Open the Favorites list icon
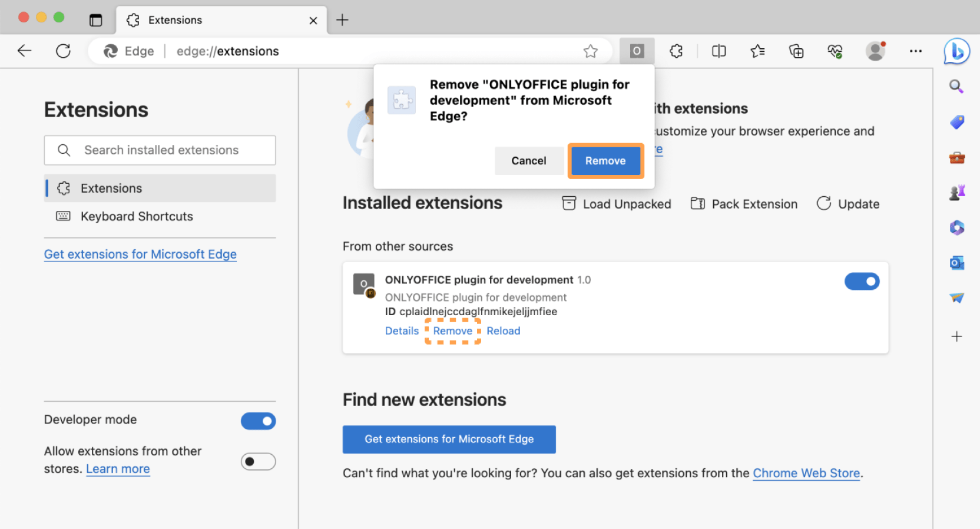Viewport: 980px width, 529px height. 757,51
